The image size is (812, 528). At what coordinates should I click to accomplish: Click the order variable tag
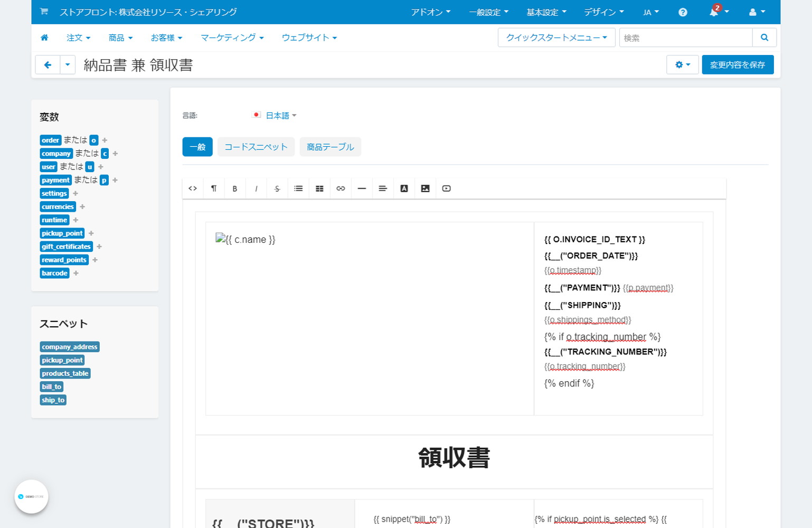coord(51,140)
